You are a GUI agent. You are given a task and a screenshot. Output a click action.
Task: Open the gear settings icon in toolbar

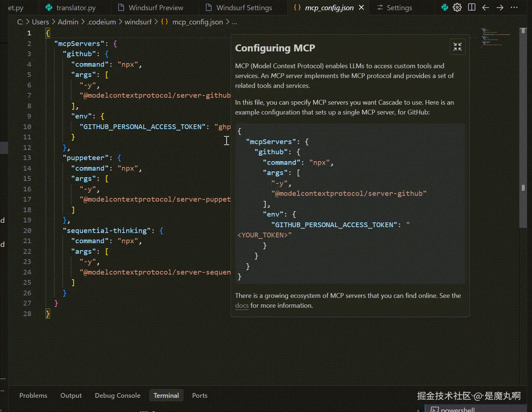[x=457, y=7]
